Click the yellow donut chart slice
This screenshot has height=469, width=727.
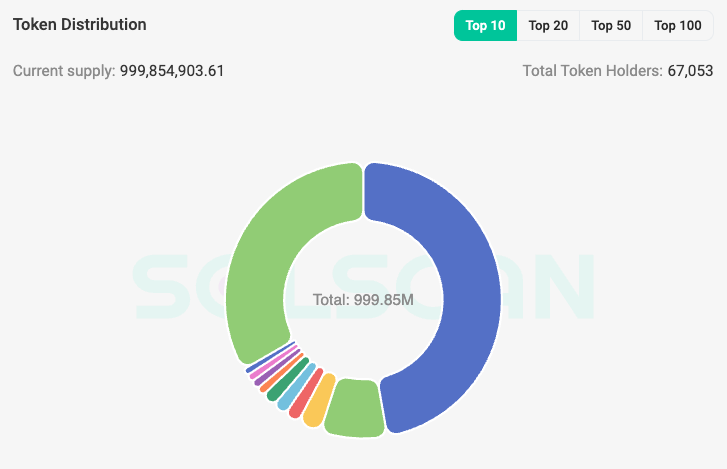pos(318,401)
